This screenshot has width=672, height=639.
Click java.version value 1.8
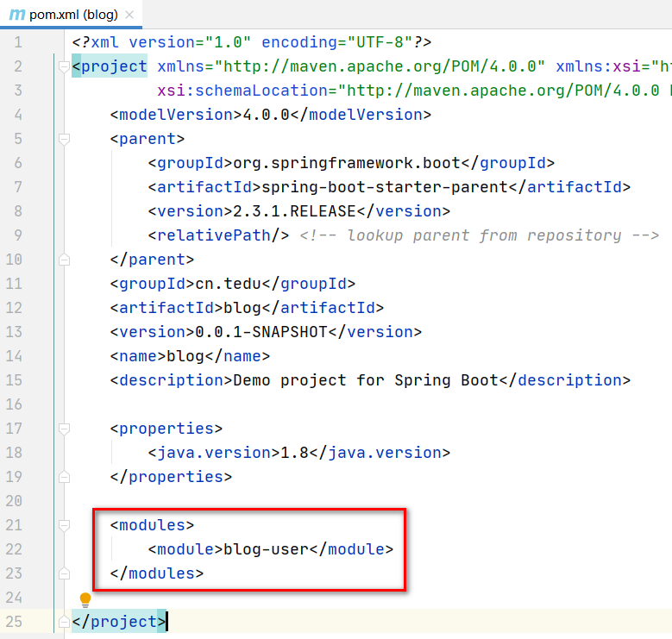click(x=294, y=453)
